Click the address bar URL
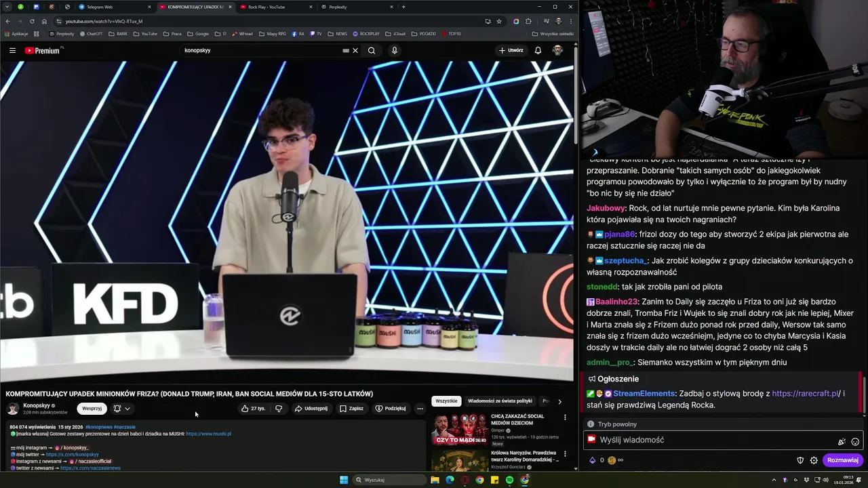Viewport: 868px width, 488px height. tap(104, 21)
